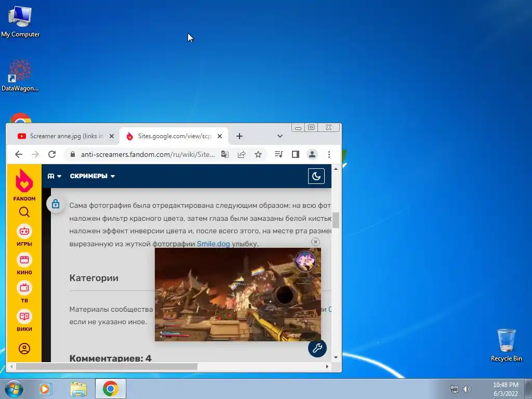
Task: Click the forward navigation arrow in Chrome
Action: click(x=35, y=154)
